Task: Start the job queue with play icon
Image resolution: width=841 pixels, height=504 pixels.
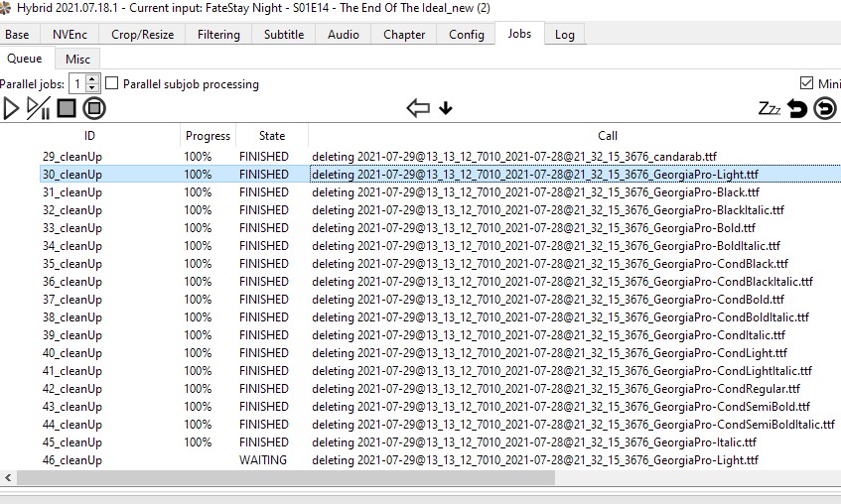Action: click(x=12, y=108)
